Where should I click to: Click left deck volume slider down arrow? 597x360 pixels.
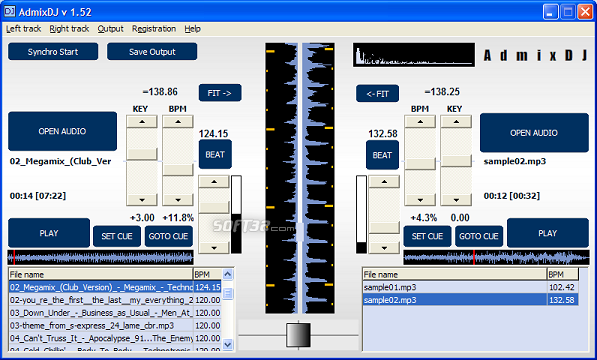(214, 247)
